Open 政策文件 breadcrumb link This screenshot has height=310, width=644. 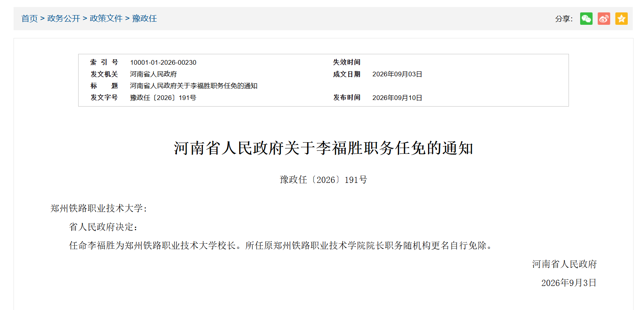[x=106, y=19]
